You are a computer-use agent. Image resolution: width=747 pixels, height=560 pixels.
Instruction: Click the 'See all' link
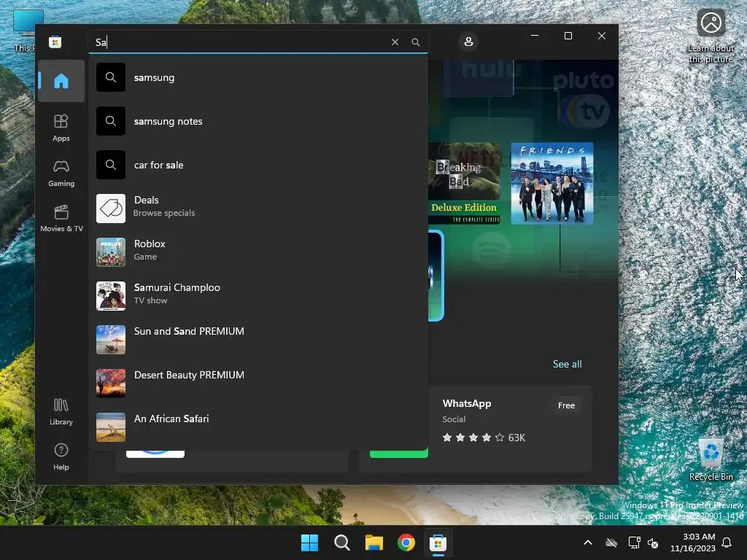(x=567, y=364)
